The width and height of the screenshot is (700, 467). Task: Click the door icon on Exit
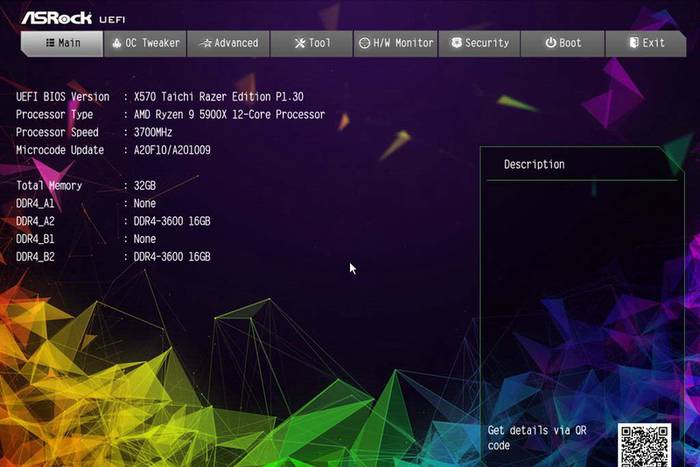(x=634, y=42)
